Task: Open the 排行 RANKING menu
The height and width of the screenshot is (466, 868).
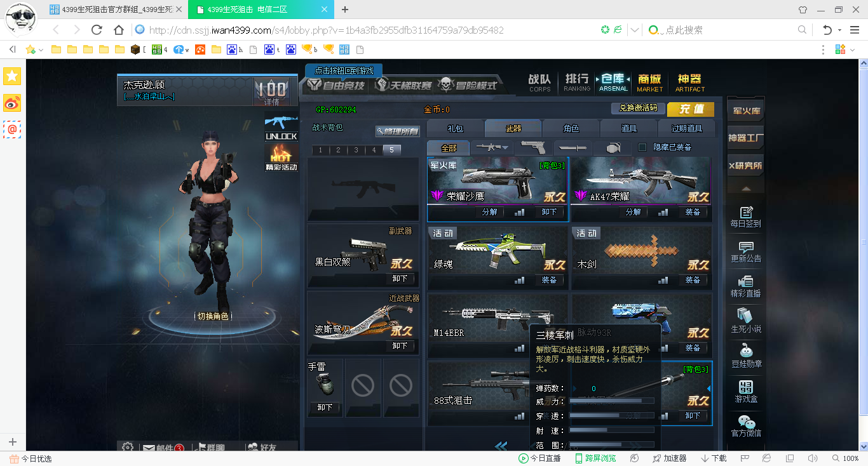Action: [x=577, y=82]
